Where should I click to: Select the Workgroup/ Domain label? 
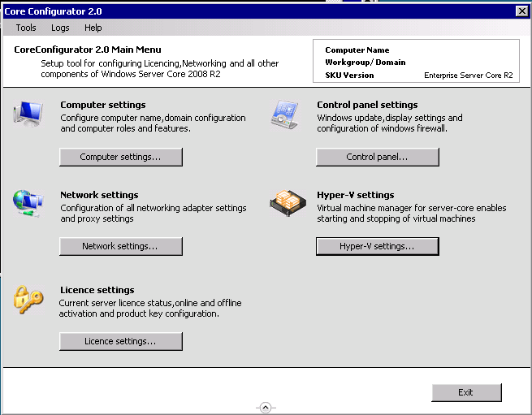point(365,63)
